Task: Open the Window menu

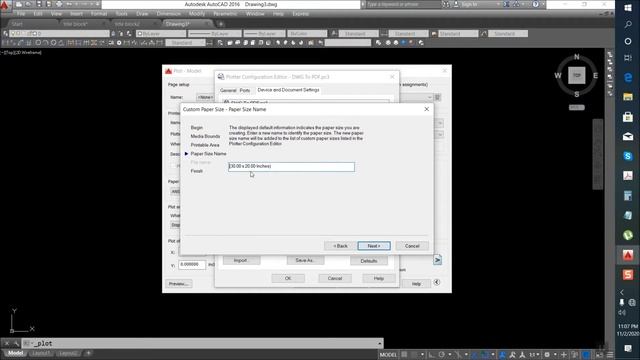Action: click(255, 14)
